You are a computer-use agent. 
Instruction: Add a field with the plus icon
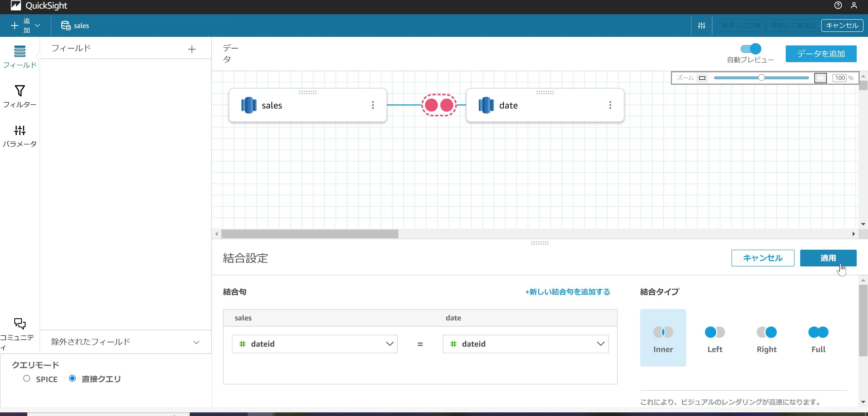pyautogui.click(x=192, y=49)
